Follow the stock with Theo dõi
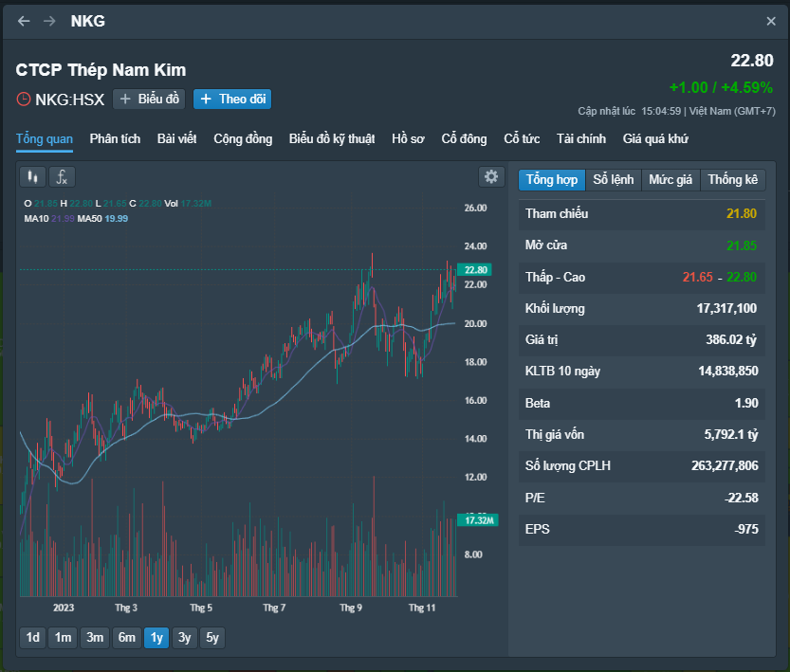This screenshot has height=672, width=790. [x=232, y=100]
